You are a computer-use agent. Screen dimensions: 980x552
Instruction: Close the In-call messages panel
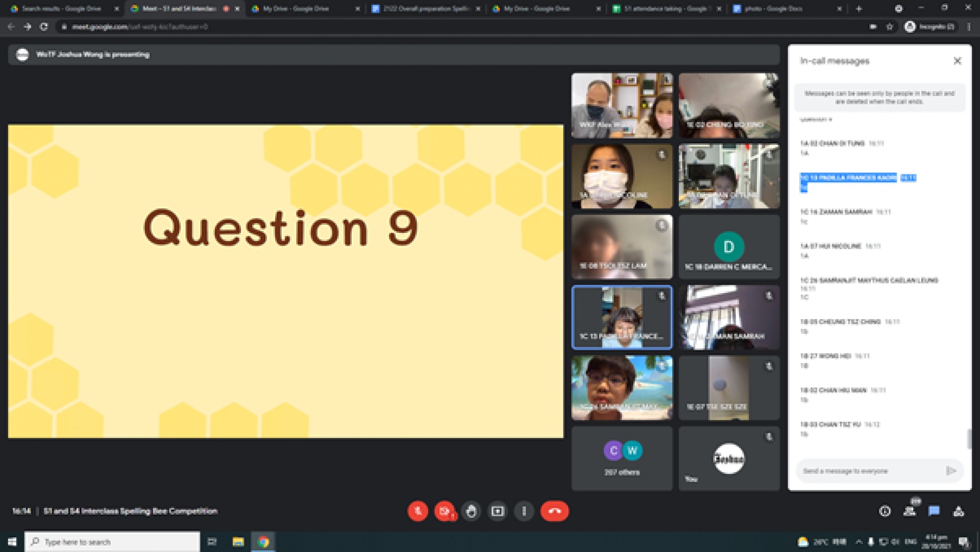pyautogui.click(x=958, y=61)
